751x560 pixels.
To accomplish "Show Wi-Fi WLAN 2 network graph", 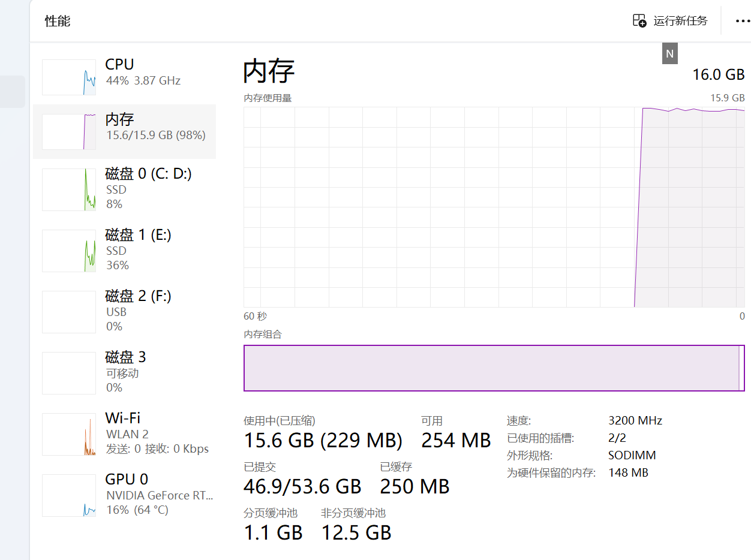I will pos(69,434).
